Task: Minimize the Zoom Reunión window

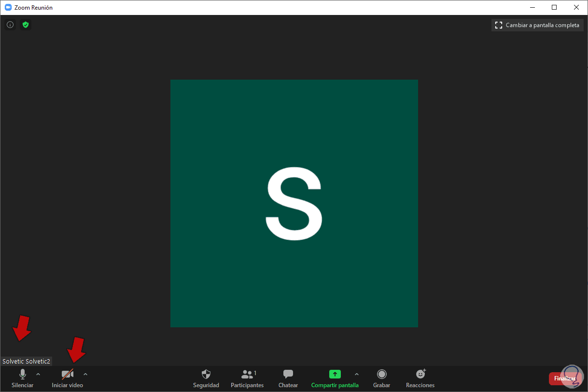Action: coord(532,7)
